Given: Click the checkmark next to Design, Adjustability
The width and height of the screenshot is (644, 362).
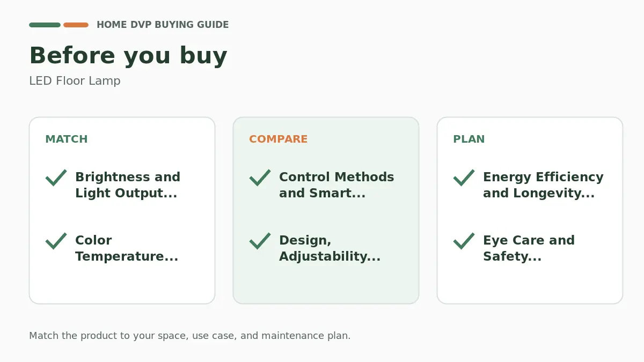Looking at the screenshot, I should click(260, 241).
